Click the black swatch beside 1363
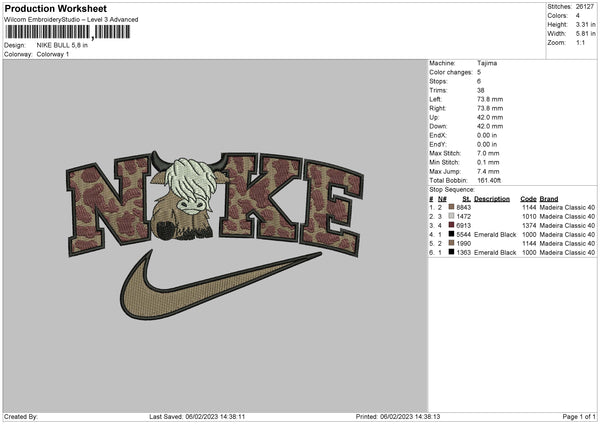The width and height of the screenshot is (600, 424). click(452, 252)
